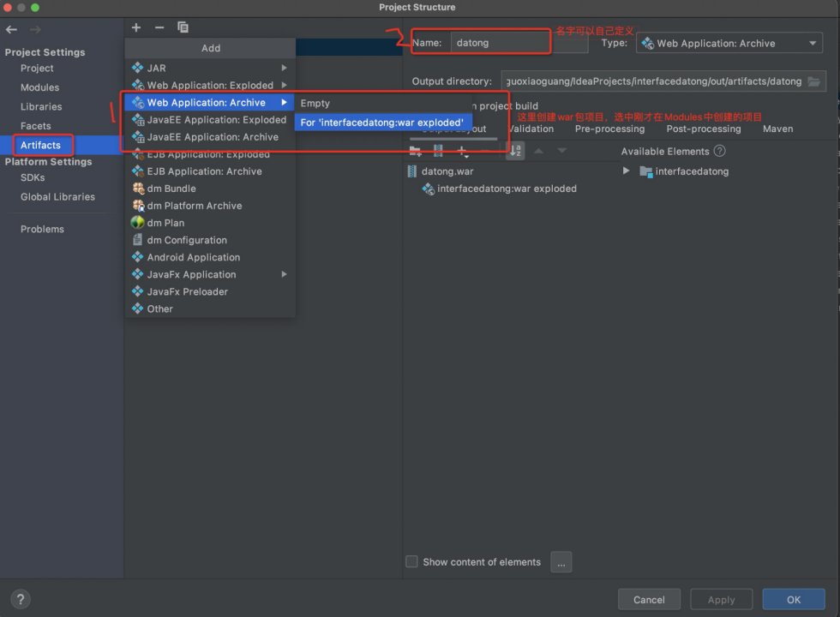
Task: Open Problems section in sidebar
Action: click(42, 229)
